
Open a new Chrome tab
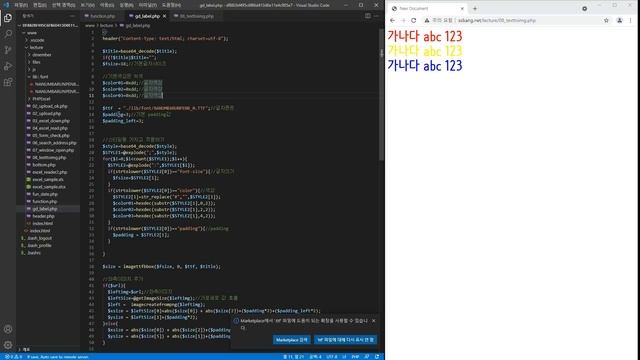tap(475, 9)
